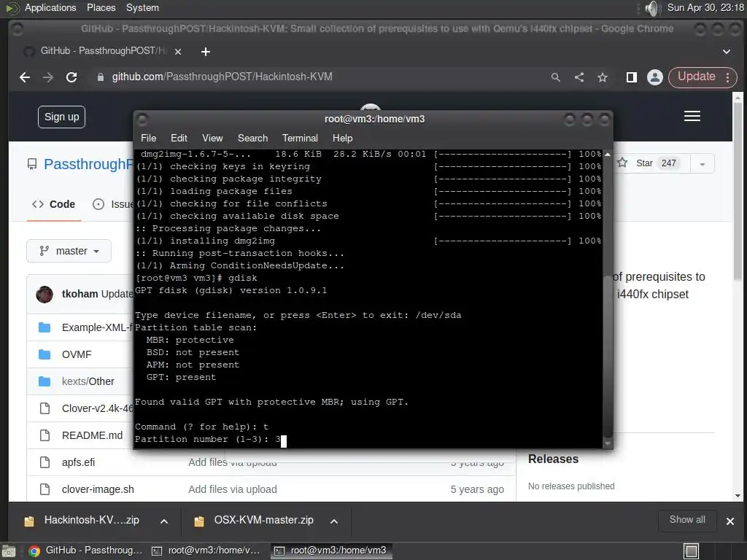Click the Clover-v2.4k file icon

pyautogui.click(x=44, y=408)
